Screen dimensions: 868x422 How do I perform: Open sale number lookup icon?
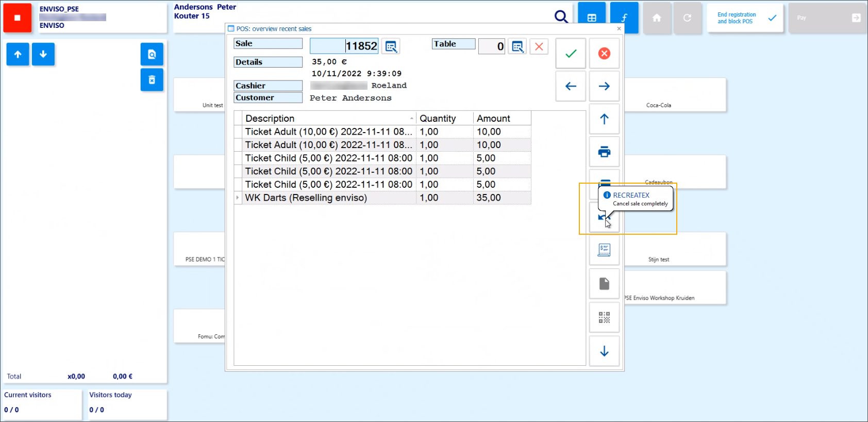tap(391, 47)
